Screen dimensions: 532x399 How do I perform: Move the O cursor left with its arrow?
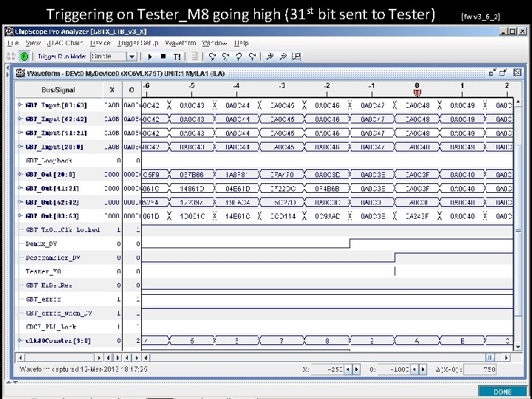[415, 369]
